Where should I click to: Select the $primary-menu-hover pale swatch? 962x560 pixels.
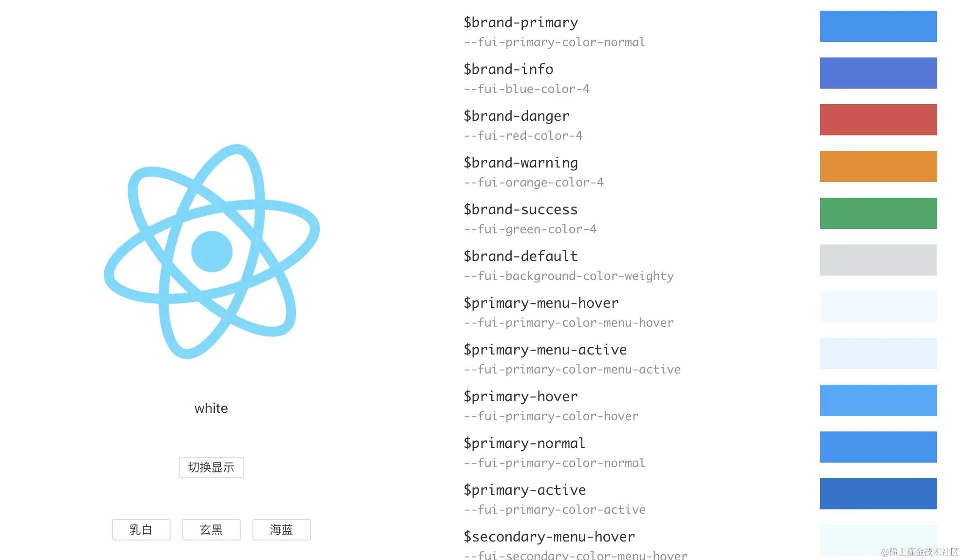pos(878,307)
